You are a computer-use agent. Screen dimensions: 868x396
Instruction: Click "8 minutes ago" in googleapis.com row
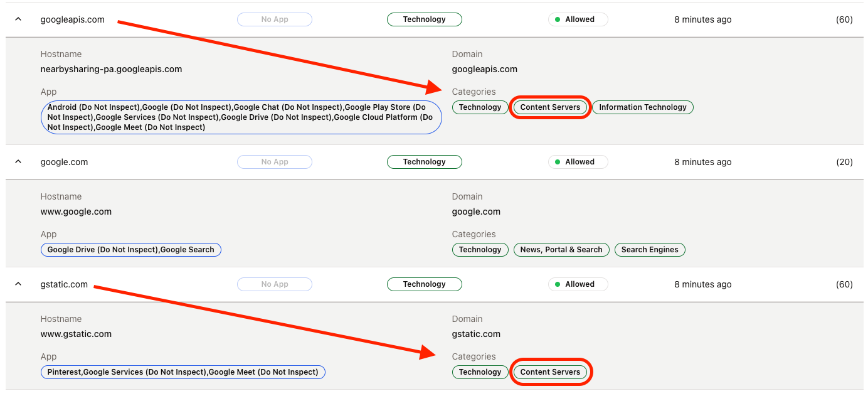pos(703,19)
